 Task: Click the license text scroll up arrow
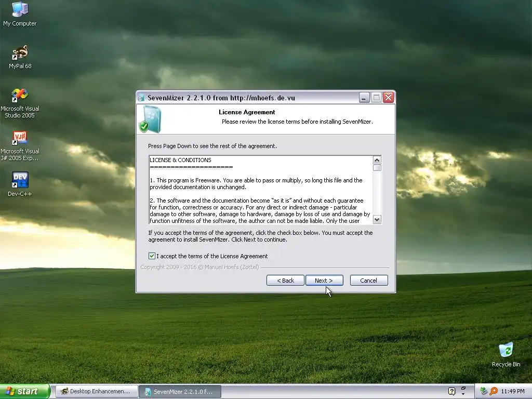point(377,160)
